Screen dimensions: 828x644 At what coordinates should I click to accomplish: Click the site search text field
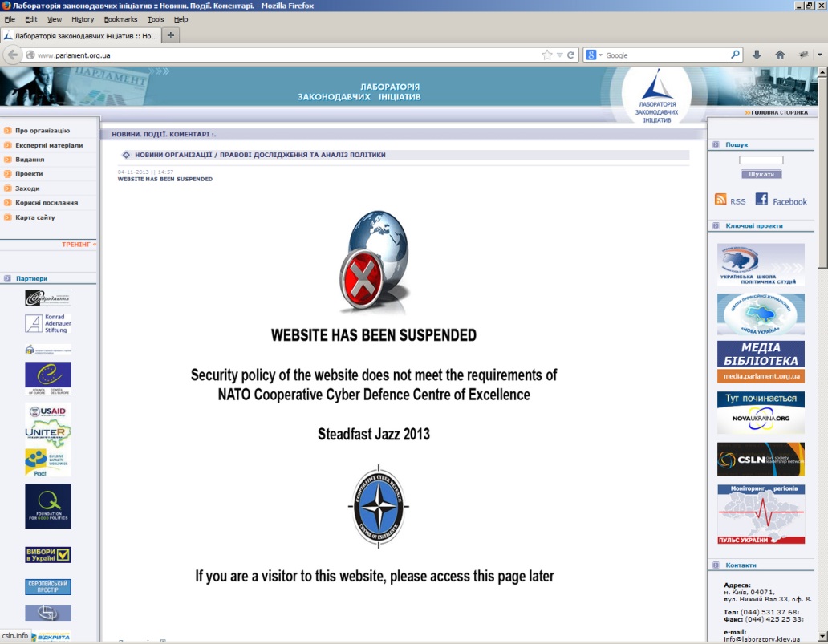tap(761, 160)
